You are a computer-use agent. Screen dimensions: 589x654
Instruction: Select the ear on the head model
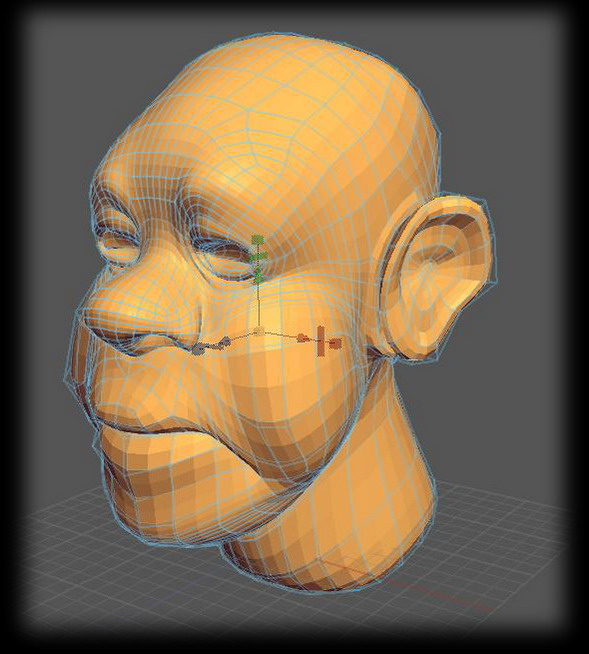point(434,275)
